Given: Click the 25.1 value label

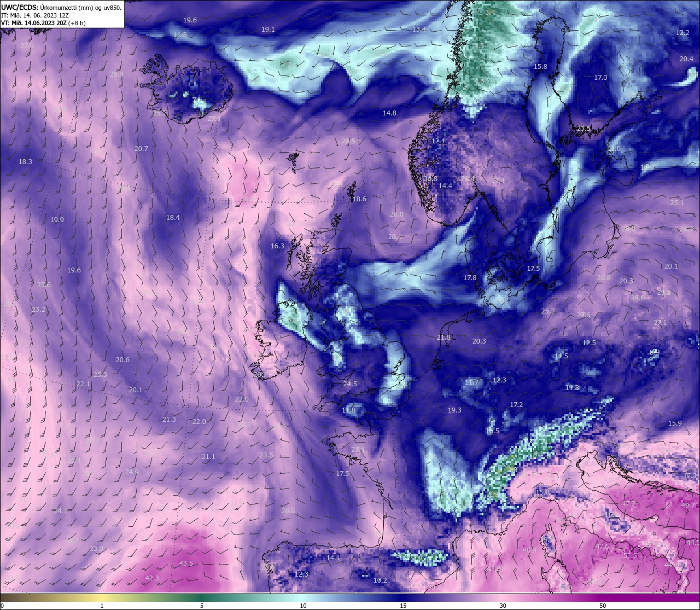Looking at the screenshot, I should point(677,202).
